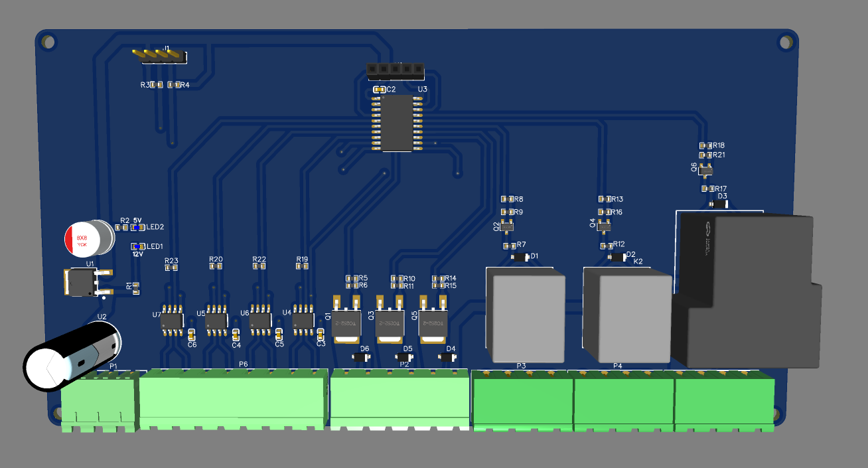Select the LED1 component
868x468 pixels.
point(137,246)
